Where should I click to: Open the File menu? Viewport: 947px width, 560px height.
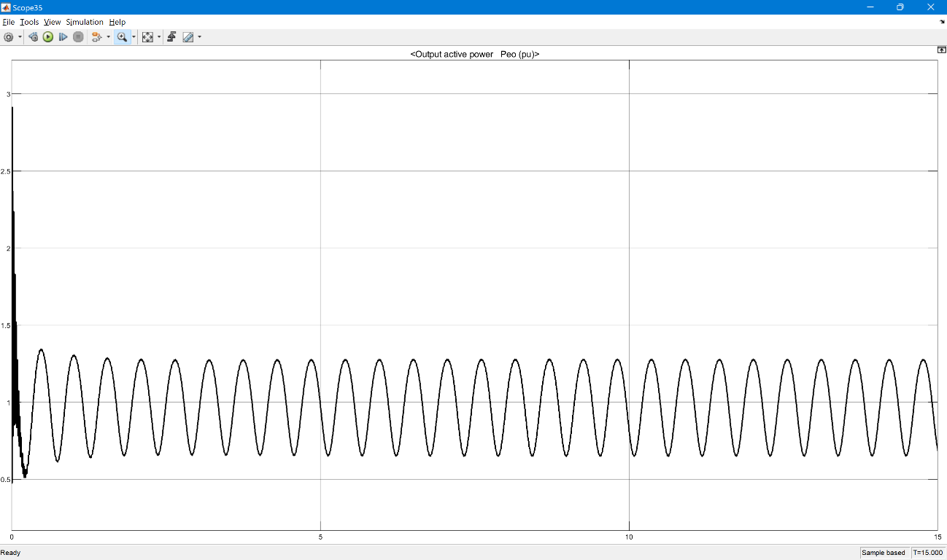click(x=9, y=22)
